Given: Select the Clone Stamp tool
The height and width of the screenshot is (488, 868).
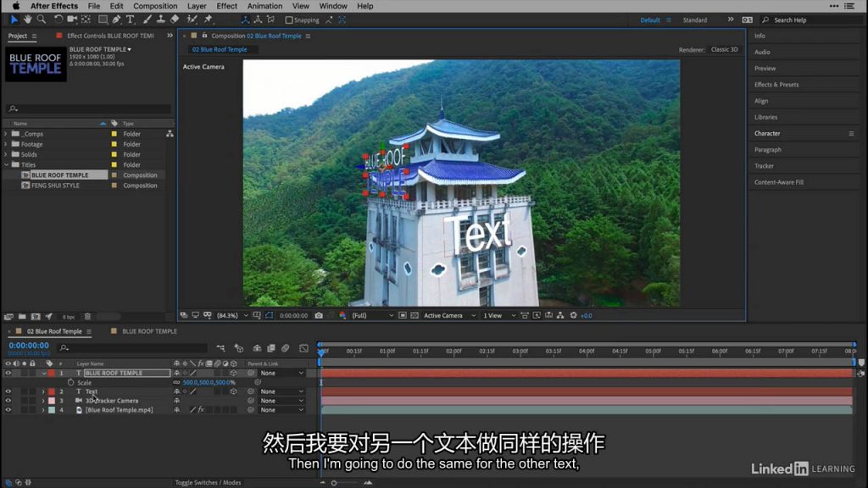Looking at the screenshot, I should click(160, 19).
